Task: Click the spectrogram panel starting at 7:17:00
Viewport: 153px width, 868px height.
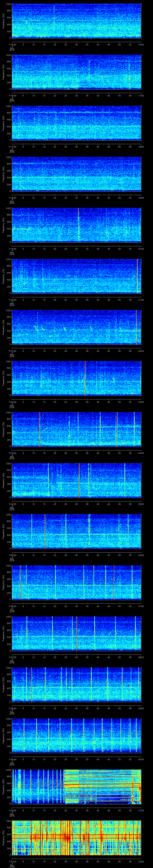Action: click(77, 123)
